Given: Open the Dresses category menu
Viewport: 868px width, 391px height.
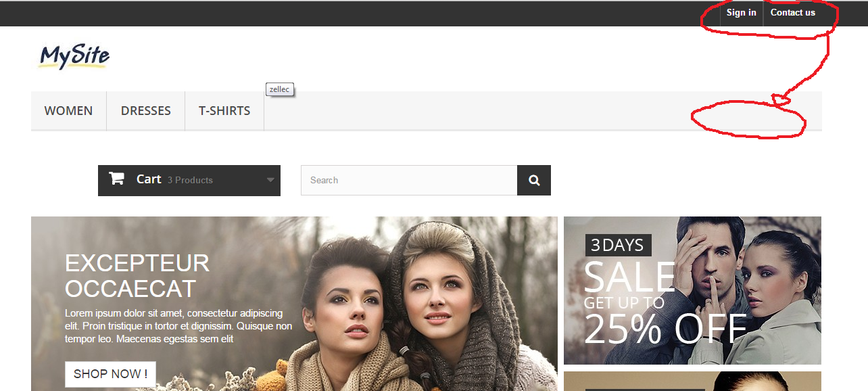Looking at the screenshot, I should (146, 111).
